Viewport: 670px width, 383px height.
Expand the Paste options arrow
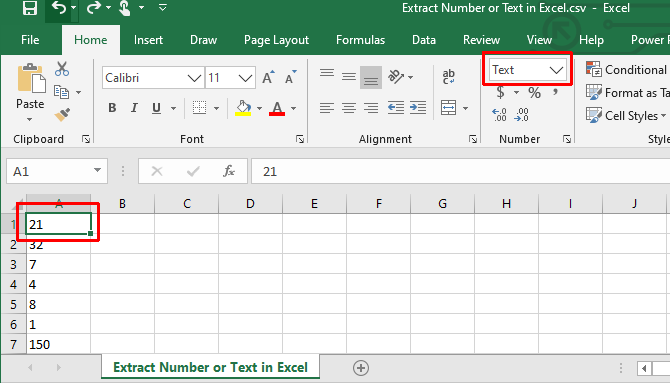tap(29, 119)
